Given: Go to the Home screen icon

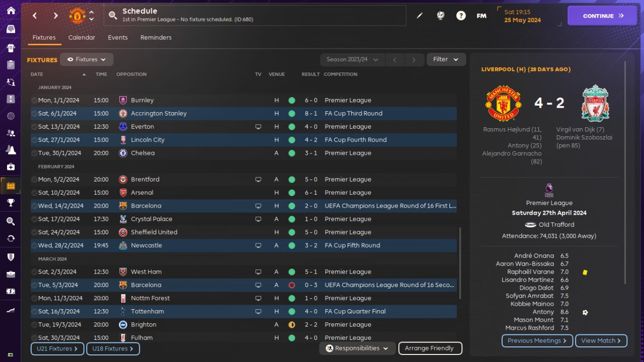Looking at the screenshot, I should click(11, 11).
